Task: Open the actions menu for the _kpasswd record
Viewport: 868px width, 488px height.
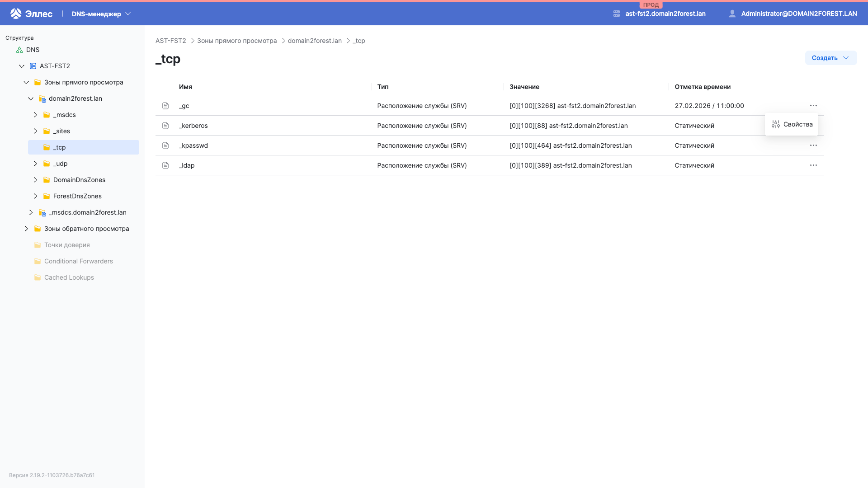Action: point(813,145)
